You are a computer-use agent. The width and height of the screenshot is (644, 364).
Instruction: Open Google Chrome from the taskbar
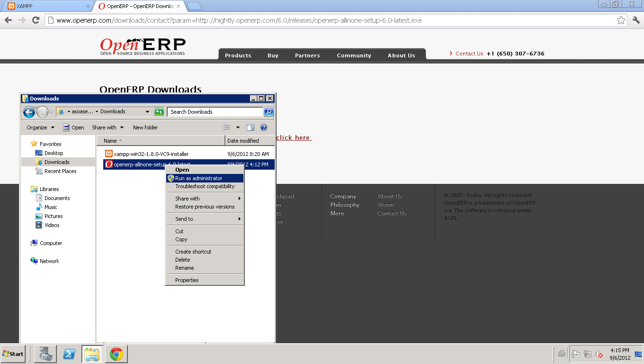pyautogui.click(x=116, y=354)
